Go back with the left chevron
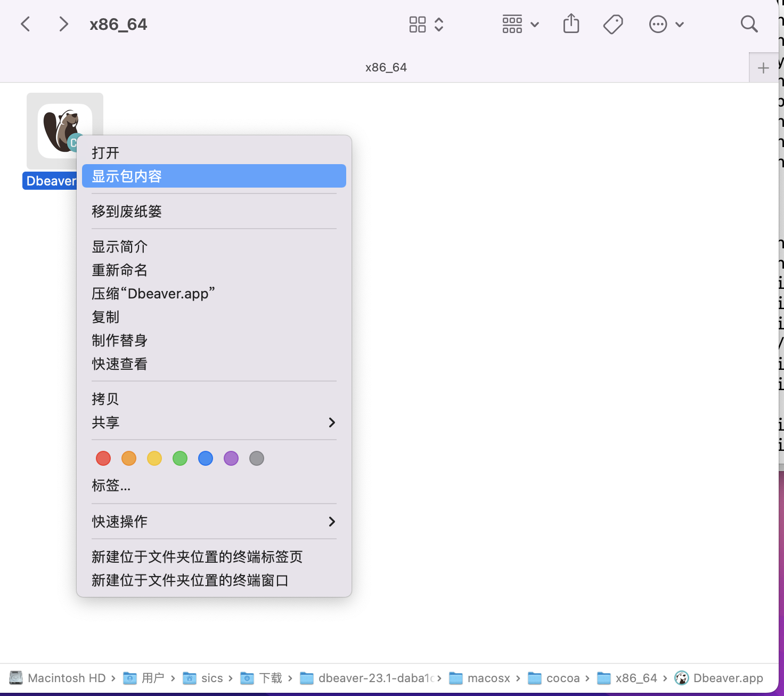 point(25,24)
